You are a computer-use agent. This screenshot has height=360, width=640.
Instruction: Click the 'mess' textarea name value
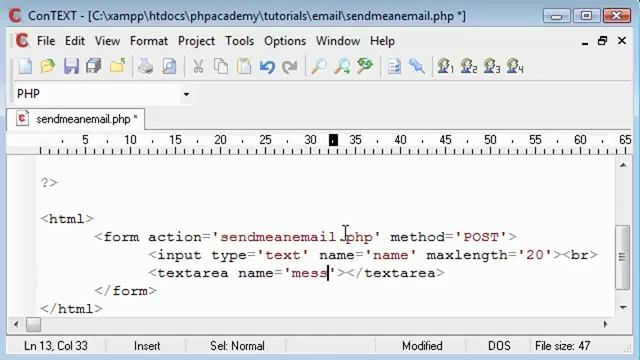309,273
